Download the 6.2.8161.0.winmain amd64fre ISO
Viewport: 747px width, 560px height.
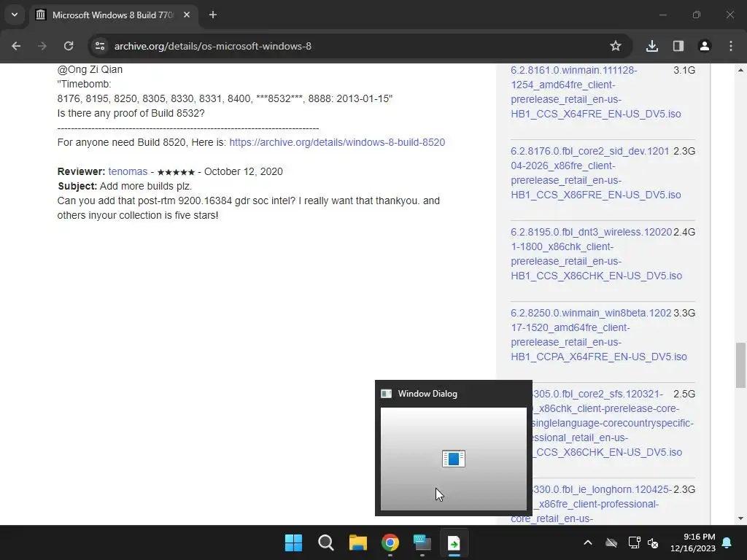point(595,92)
